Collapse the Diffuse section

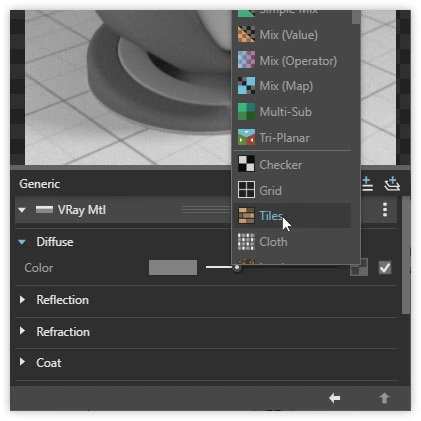22,242
